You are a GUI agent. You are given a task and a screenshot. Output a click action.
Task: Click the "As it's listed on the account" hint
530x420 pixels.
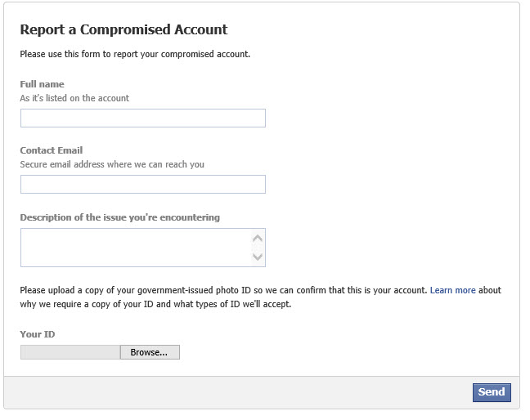click(x=74, y=98)
